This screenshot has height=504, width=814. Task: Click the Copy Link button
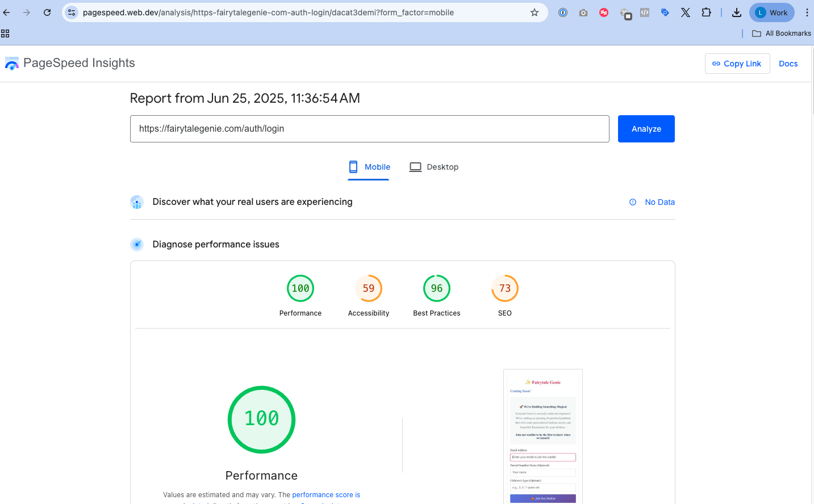coord(737,64)
